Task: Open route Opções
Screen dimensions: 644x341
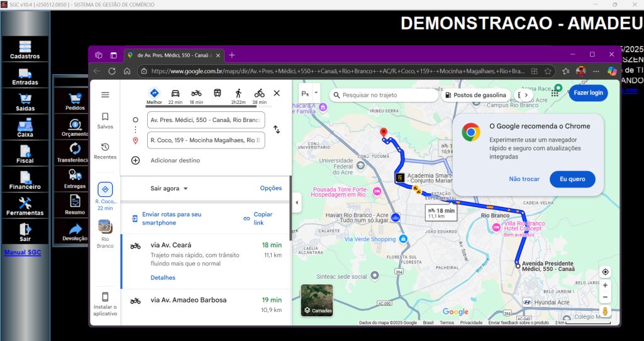Action: click(271, 188)
